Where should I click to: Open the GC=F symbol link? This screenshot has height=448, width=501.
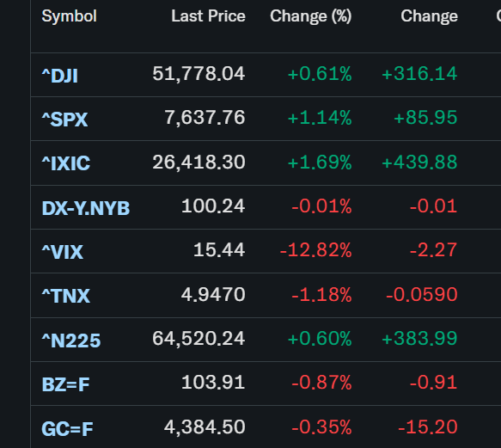pos(67,429)
